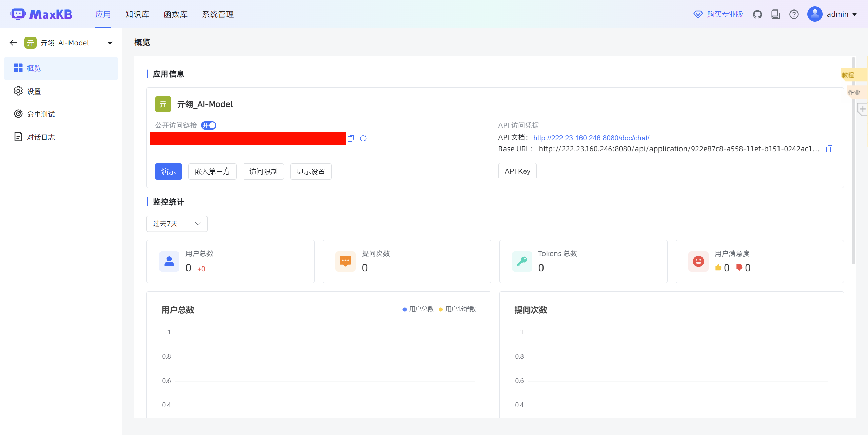The image size is (868, 435).
Task: Copy the Base URL
Action: [x=829, y=149]
